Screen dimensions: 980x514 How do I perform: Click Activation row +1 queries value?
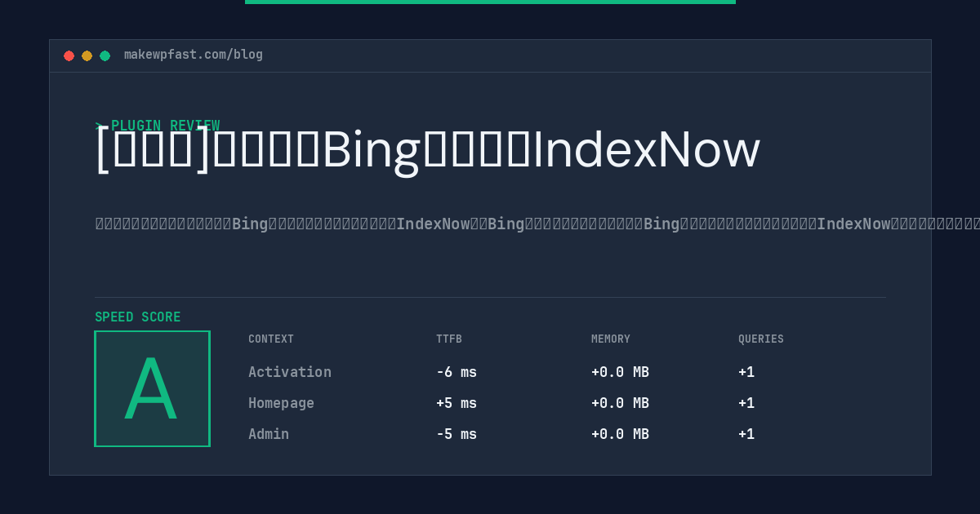click(x=746, y=372)
